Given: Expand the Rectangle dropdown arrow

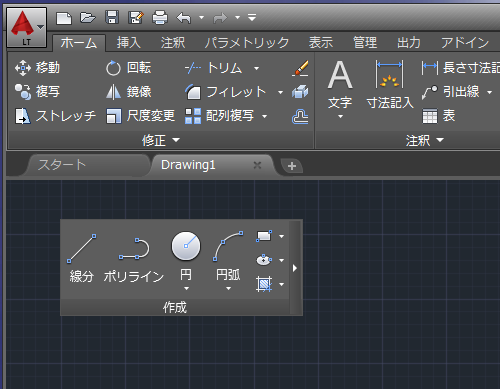Looking at the screenshot, I should (281, 236).
